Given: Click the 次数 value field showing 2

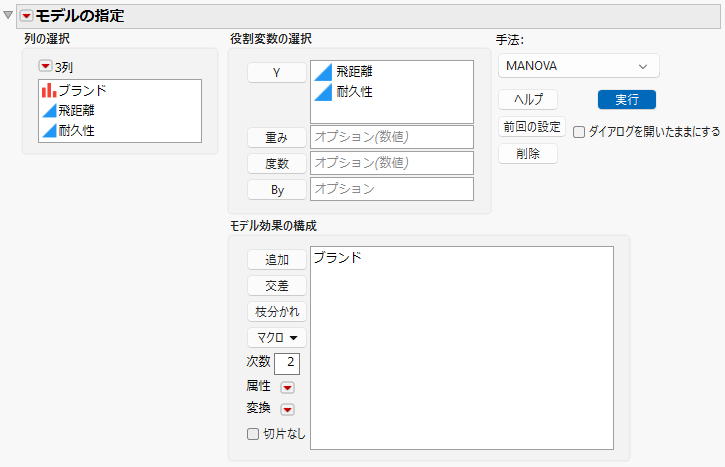Looking at the screenshot, I should coord(287,363).
